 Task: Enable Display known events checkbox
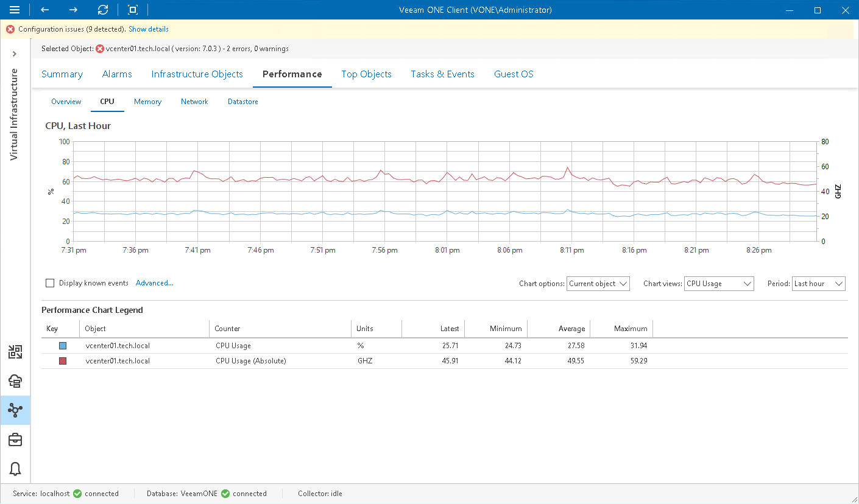point(50,283)
